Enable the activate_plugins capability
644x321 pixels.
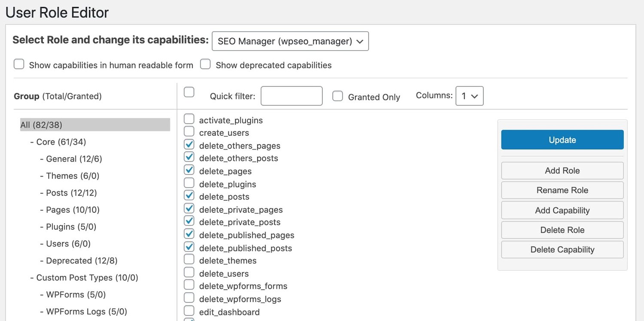[x=189, y=119]
